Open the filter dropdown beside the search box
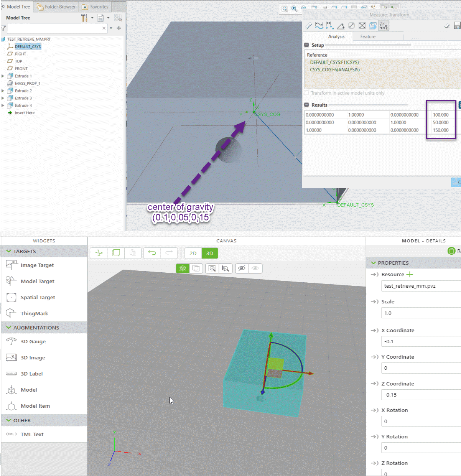461x476 pixels. [111, 28]
